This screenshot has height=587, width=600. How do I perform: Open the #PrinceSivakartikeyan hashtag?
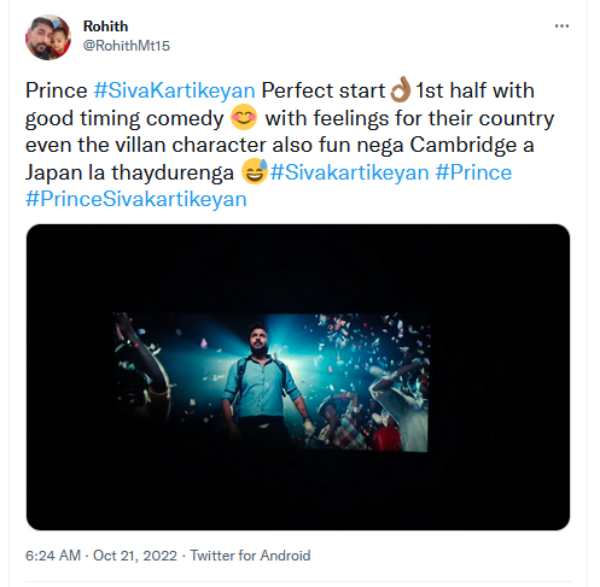(136, 199)
